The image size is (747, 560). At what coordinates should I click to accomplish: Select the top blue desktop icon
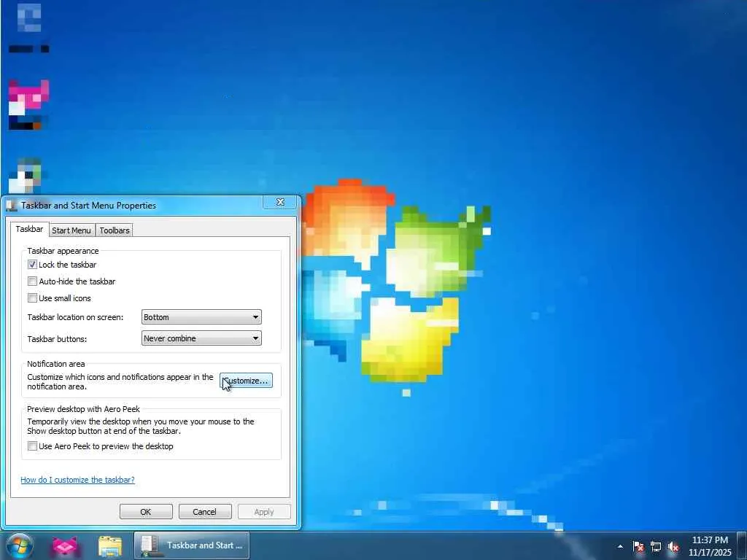pyautogui.click(x=28, y=28)
